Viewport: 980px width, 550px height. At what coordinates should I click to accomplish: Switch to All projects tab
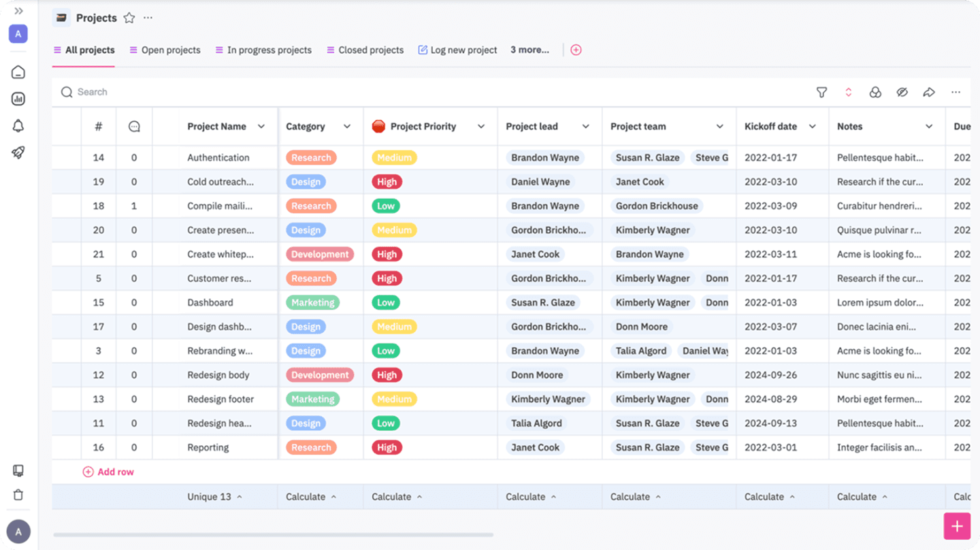[84, 50]
